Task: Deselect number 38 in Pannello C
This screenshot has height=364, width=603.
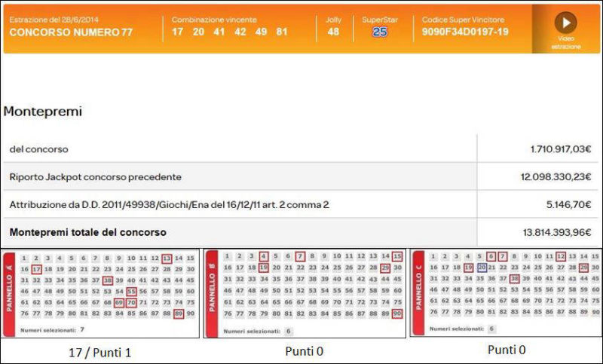Action: coord(514,278)
